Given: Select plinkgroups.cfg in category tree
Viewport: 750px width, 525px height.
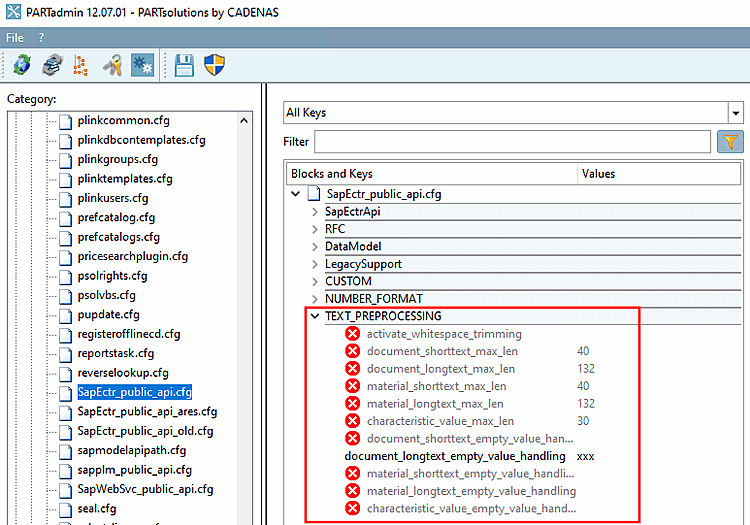Looking at the screenshot, I should [118, 159].
